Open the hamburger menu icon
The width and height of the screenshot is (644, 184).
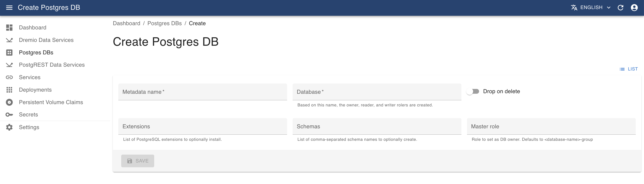pyautogui.click(x=9, y=7)
